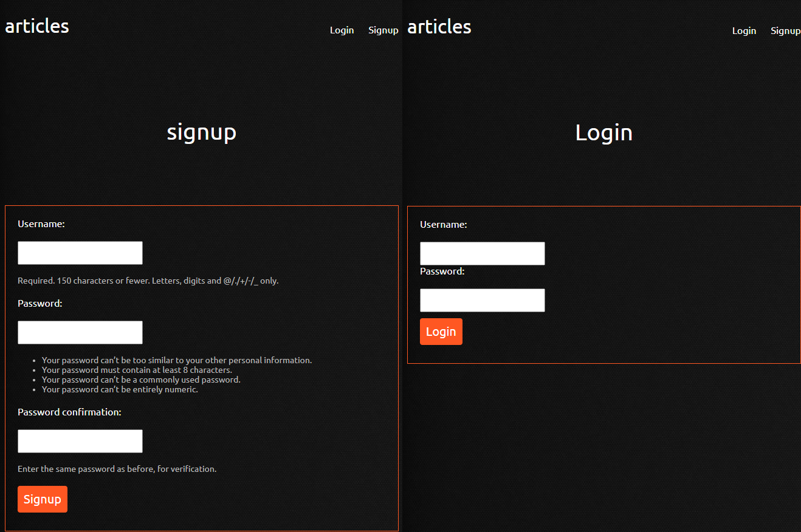Viewport: 801px width, 532px height.
Task: Select the 'Login' page heading
Action: coord(604,132)
